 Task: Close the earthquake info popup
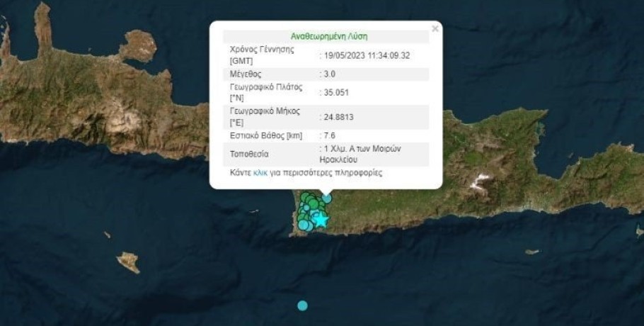pyautogui.click(x=435, y=29)
